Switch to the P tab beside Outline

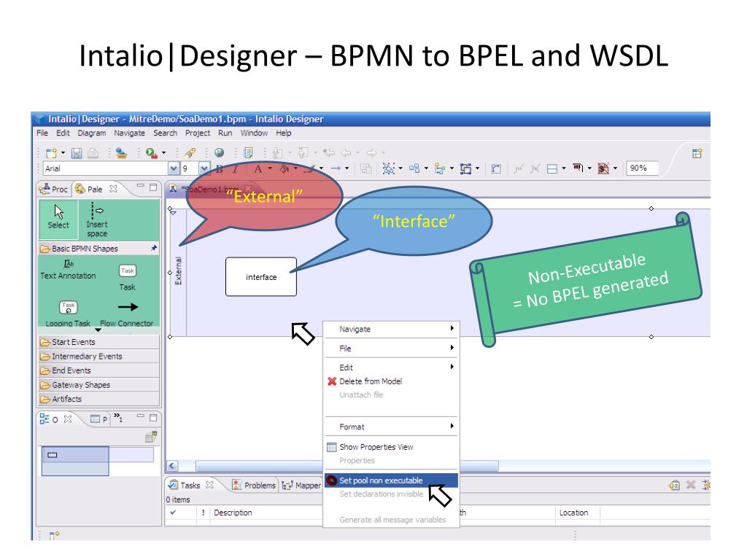[99, 419]
